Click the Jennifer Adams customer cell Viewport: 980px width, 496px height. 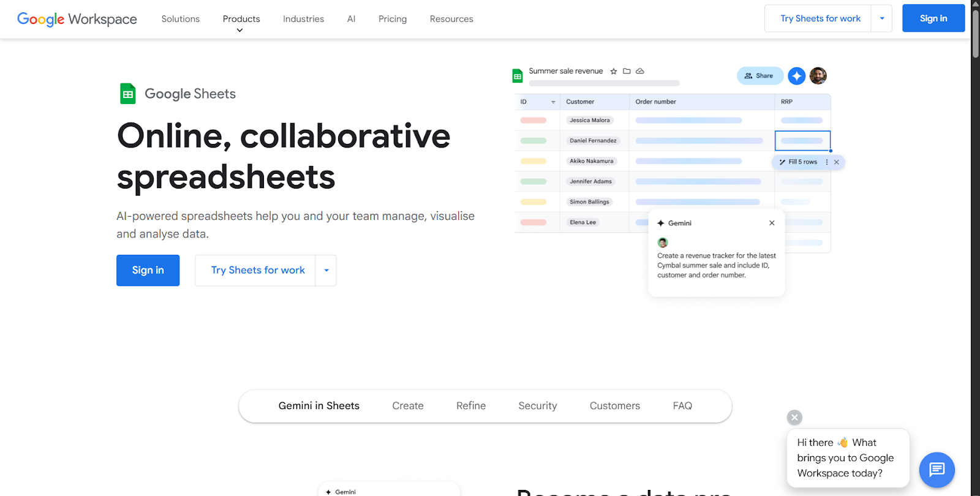click(x=591, y=181)
